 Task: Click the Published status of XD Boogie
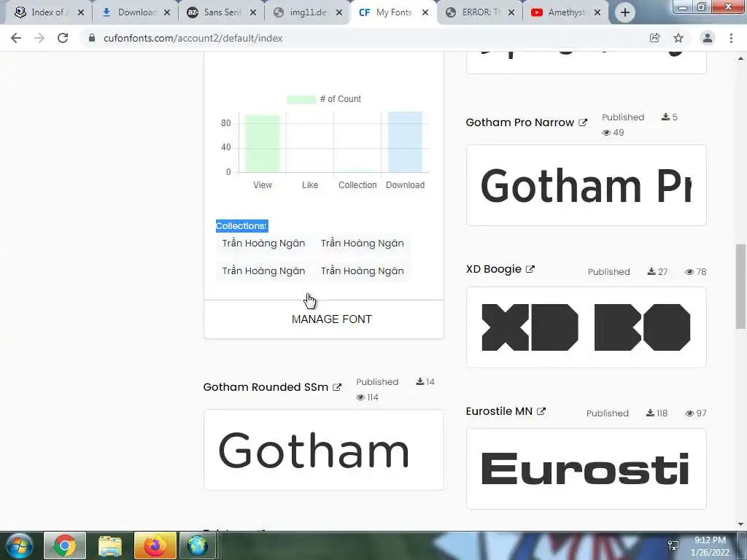tap(609, 272)
